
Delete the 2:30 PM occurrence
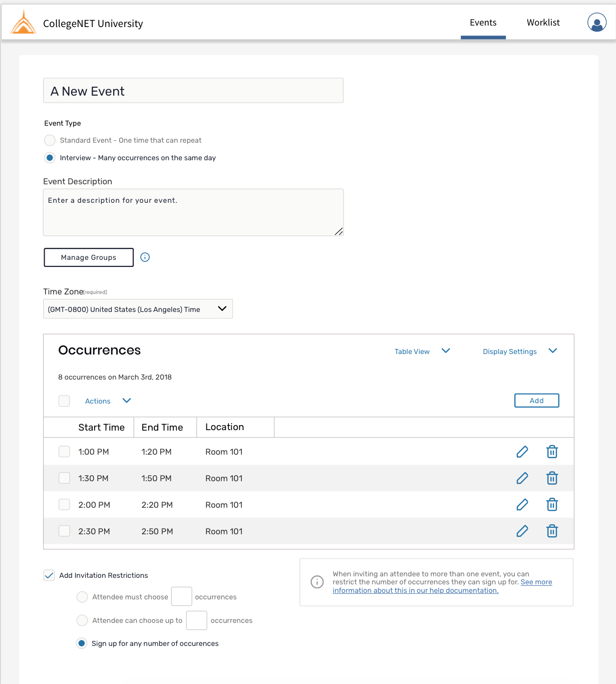(x=552, y=531)
